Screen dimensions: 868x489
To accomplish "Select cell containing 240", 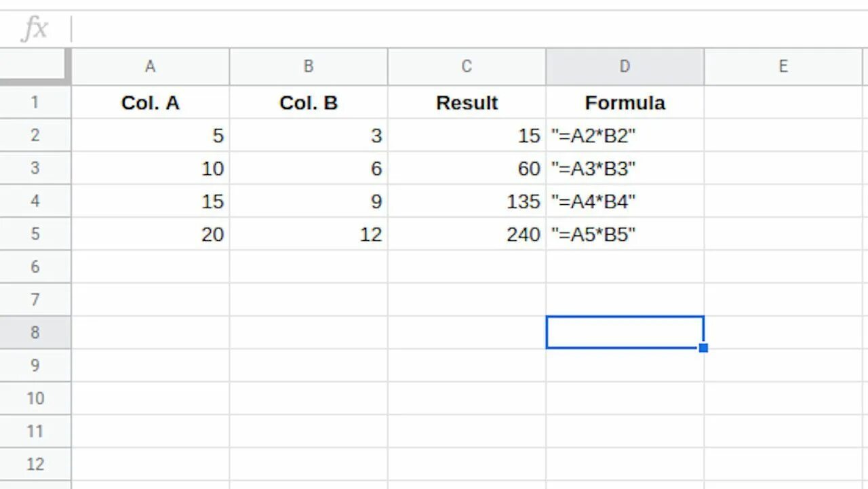I will click(467, 234).
